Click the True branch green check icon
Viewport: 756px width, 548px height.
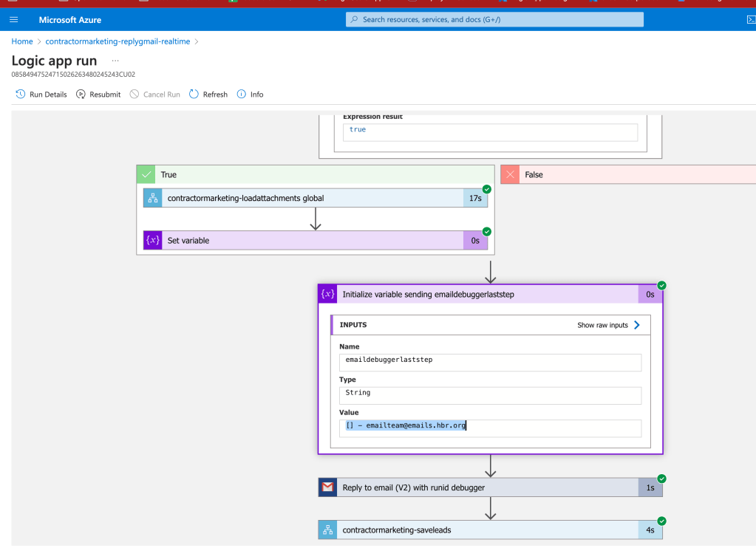tap(146, 174)
